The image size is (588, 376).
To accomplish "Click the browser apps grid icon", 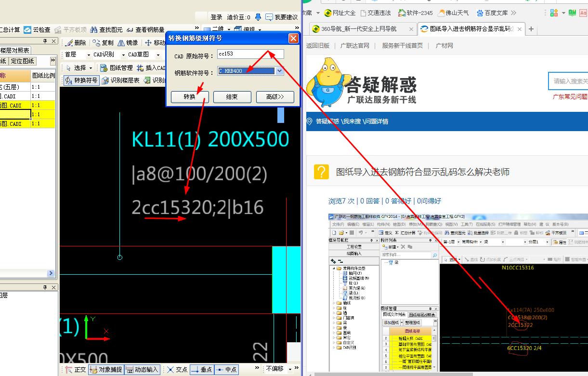I will click(554, 13).
